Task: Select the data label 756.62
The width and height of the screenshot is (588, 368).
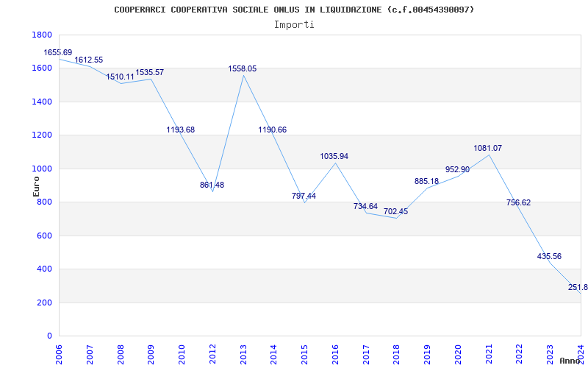Action: click(518, 203)
